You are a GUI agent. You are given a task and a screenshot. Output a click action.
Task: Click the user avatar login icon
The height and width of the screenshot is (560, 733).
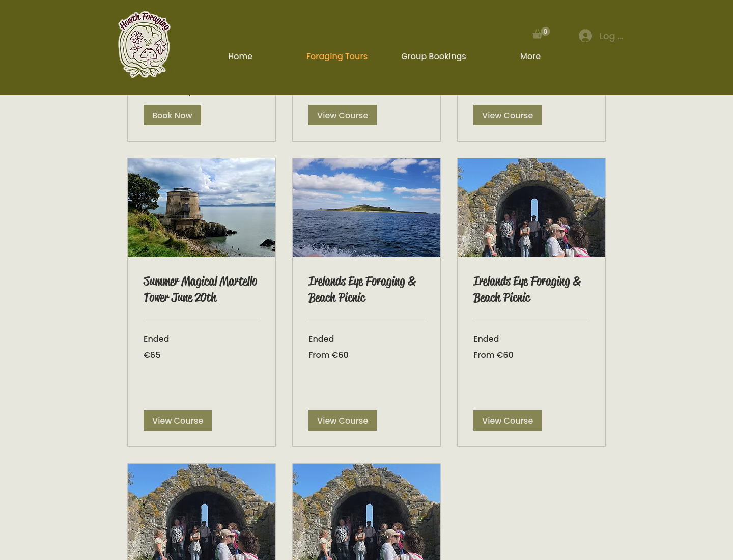click(x=585, y=36)
